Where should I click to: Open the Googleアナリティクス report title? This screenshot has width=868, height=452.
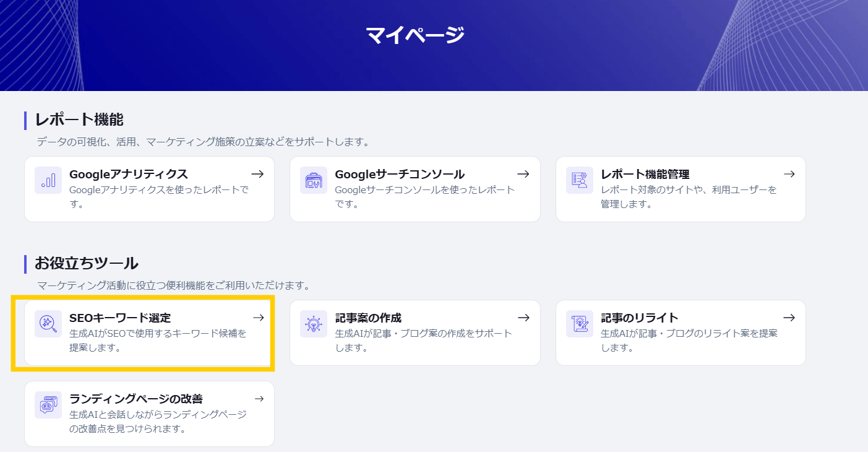[128, 175]
